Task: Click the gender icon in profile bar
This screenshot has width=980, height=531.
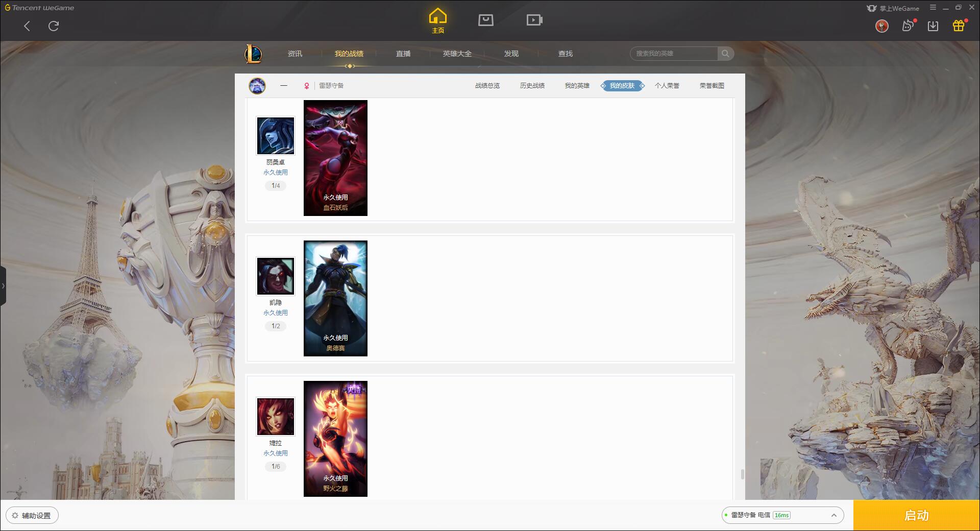Action: click(x=307, y=86)
